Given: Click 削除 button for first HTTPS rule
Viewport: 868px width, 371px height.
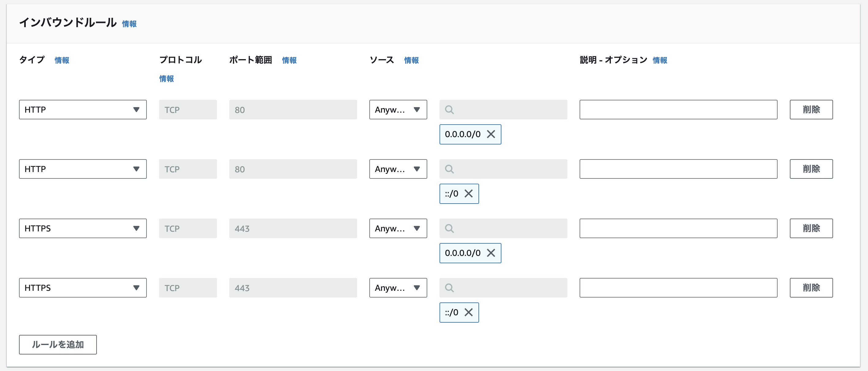Looking at the screenshot, I should (811, 228).
